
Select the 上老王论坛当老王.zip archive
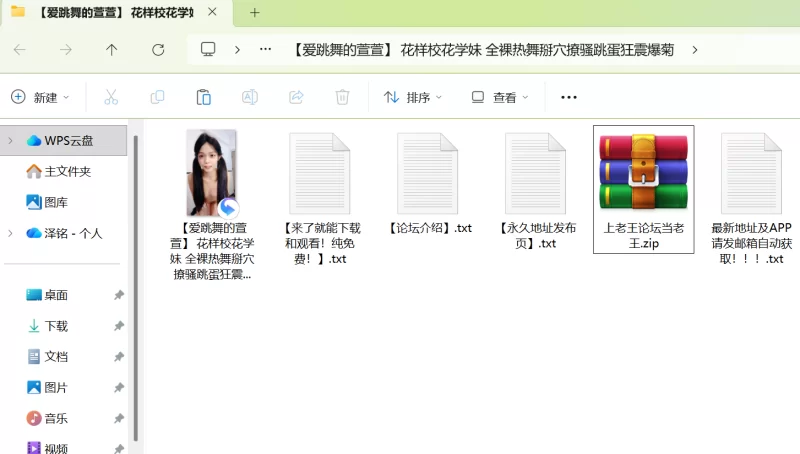[644, 189]
